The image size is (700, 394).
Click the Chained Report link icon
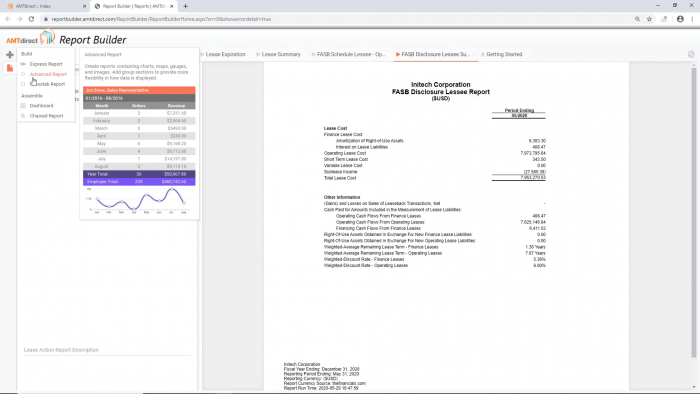coord(23,116)
